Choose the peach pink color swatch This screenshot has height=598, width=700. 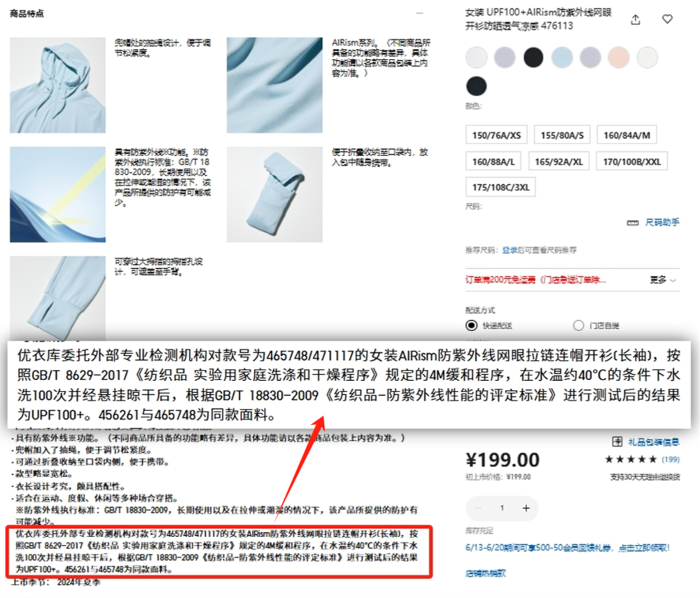coord(619,57)
